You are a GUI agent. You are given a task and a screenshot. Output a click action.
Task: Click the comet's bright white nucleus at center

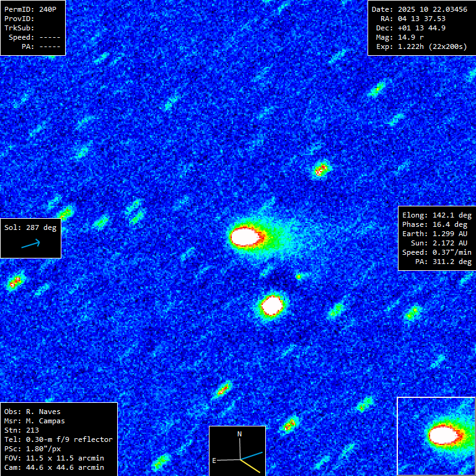tap(245, 236)
